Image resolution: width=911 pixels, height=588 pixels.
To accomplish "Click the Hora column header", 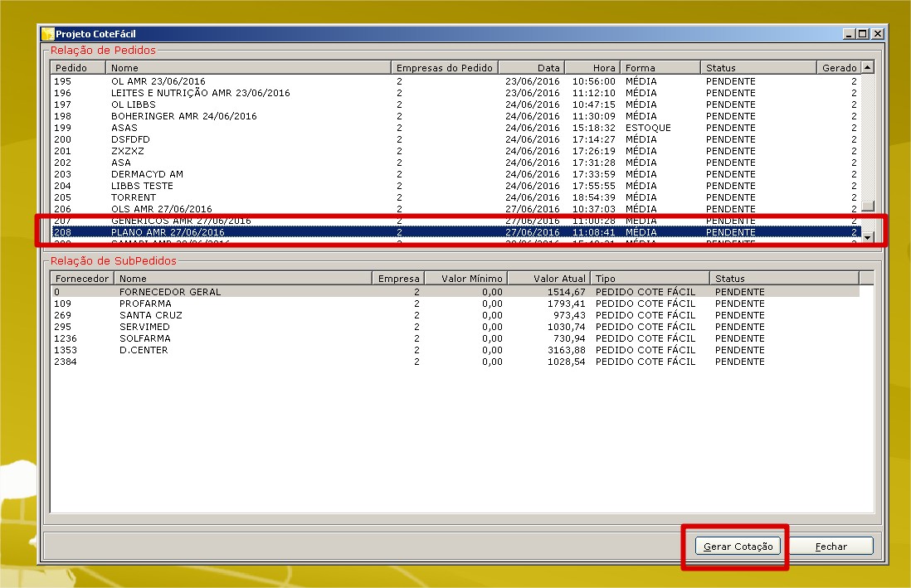I will pyautogui.click(x=592, y=68).
